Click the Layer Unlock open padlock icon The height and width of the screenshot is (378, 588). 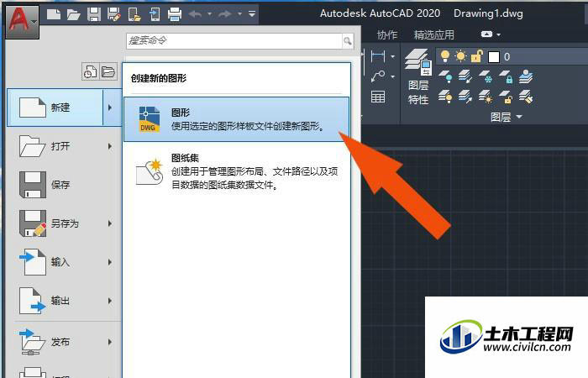506,97
